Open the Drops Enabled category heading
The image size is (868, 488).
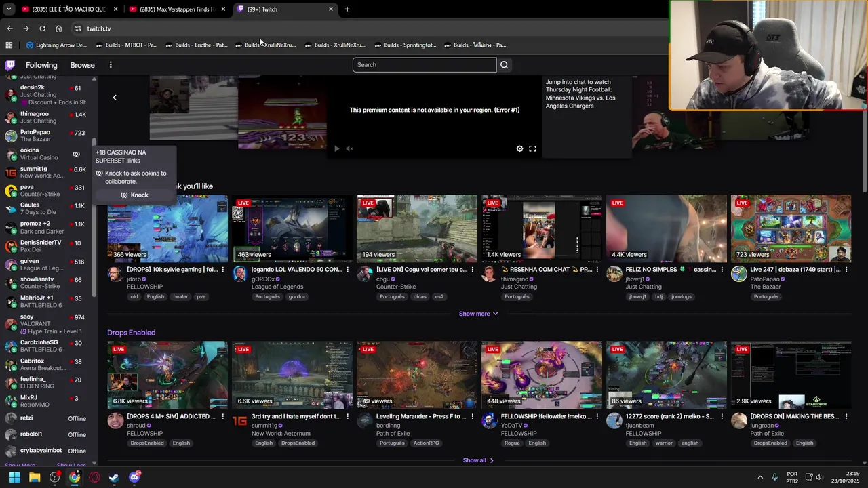pos(131,333)
